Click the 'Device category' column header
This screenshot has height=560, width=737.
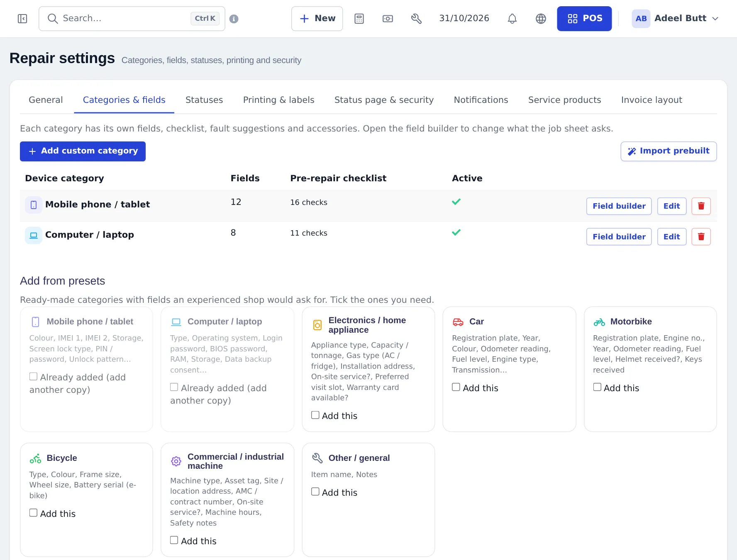(x=64, y=178)
